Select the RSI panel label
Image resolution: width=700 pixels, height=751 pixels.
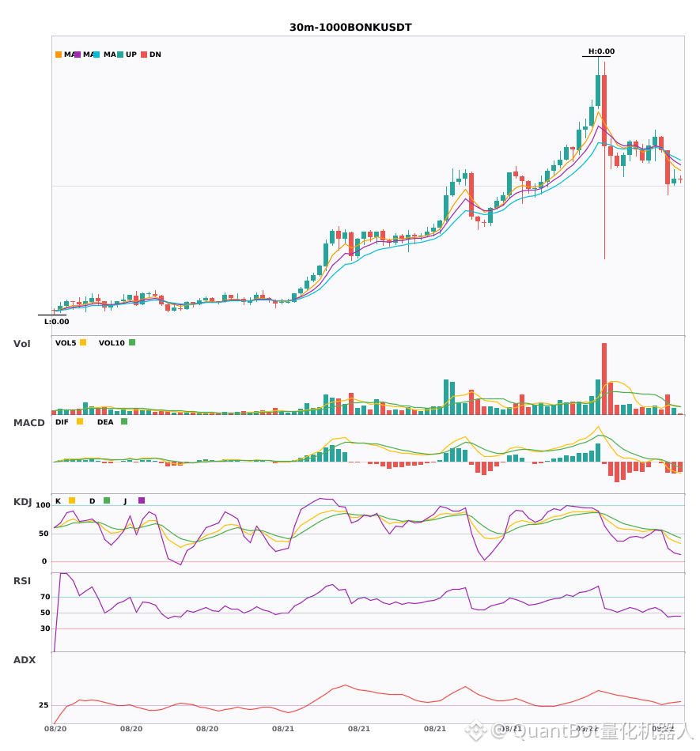tap(22, 581)
